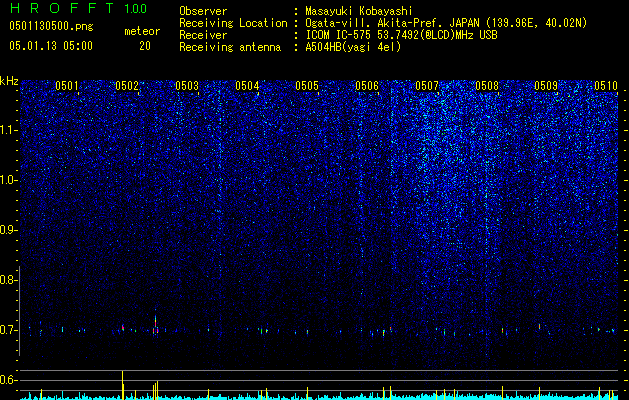Click the 0504 time marker
629x400 pixels.
pos(247,85)
